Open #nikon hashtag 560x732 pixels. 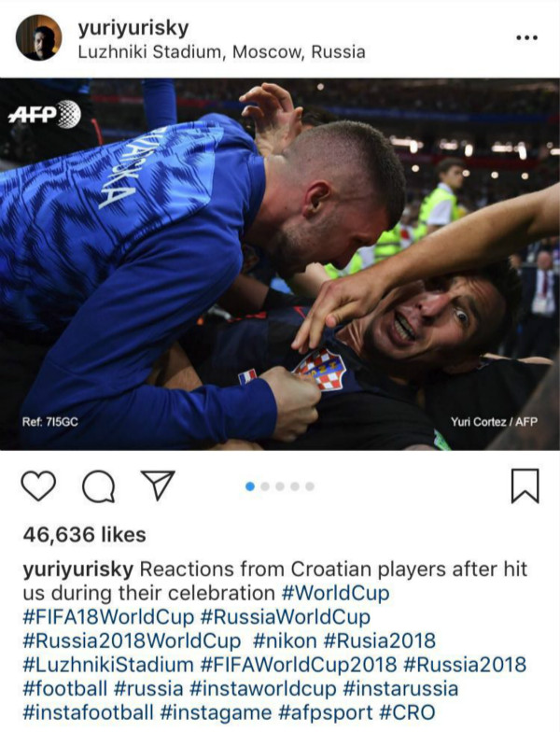(x=285, y=640)
